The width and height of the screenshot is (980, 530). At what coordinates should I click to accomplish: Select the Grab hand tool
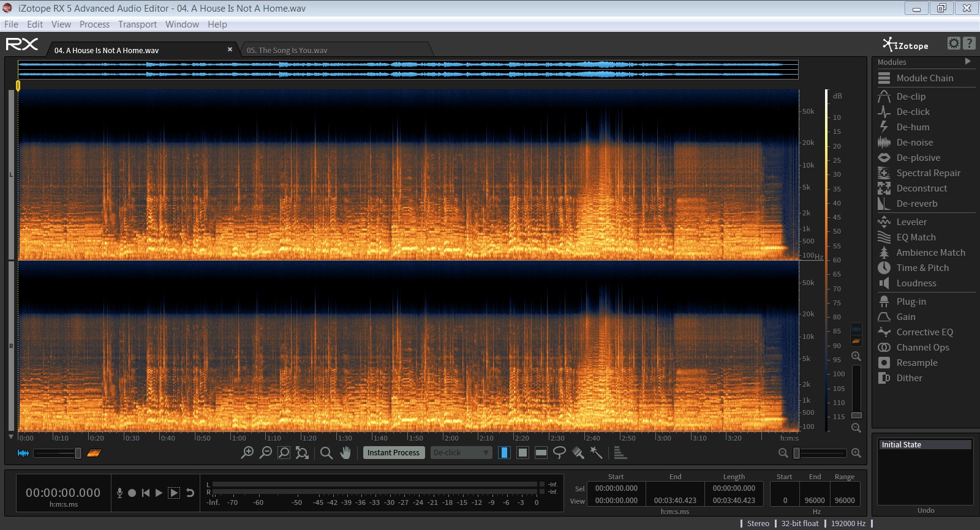pos(345,453)
